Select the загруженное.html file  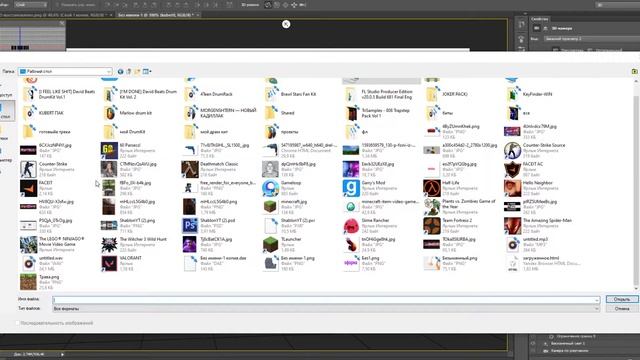(x=543, y=263)
